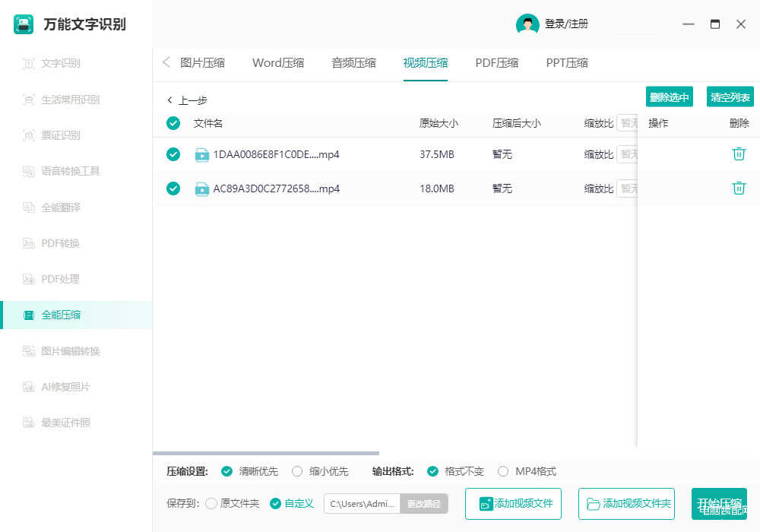The image size is (760, 532).
Task: Delete the 1DAA0086E8F1C0DE video with trash icon
Action: point(738,154)
